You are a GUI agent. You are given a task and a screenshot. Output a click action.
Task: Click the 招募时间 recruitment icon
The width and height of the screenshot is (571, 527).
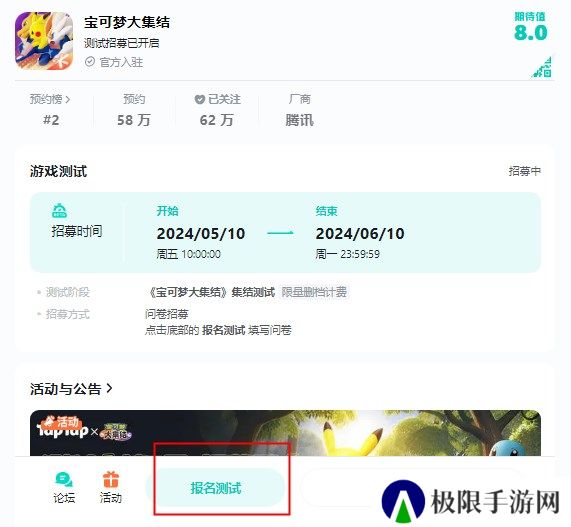59,211
